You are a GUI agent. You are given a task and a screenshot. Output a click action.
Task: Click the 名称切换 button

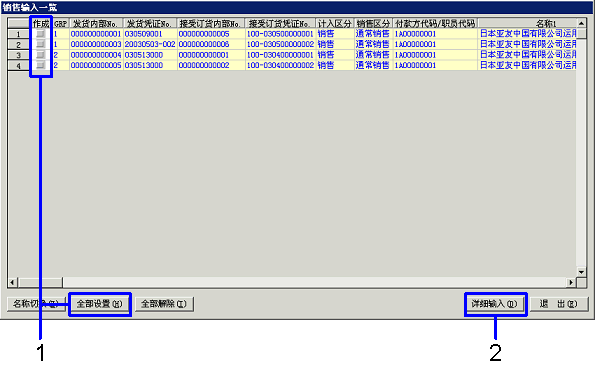tap(36, 304)
